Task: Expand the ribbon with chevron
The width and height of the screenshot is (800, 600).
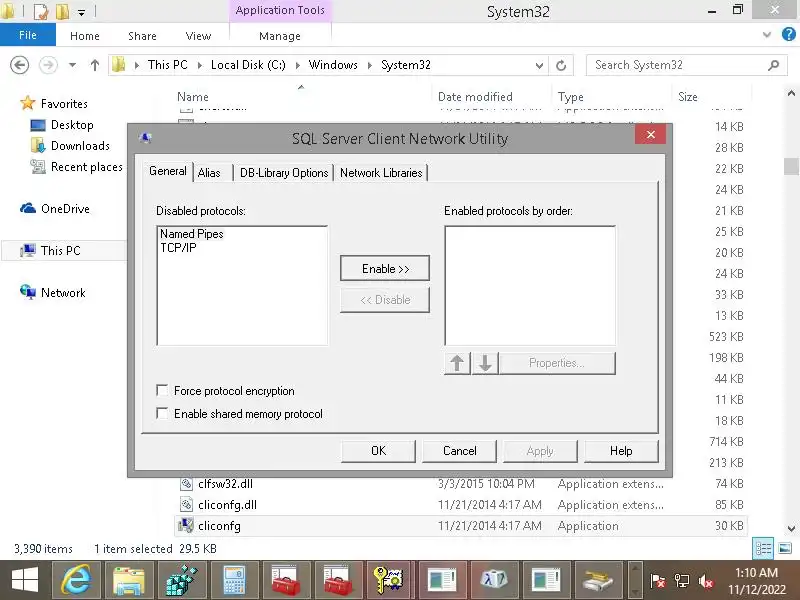Action: [x=766, y=35]
